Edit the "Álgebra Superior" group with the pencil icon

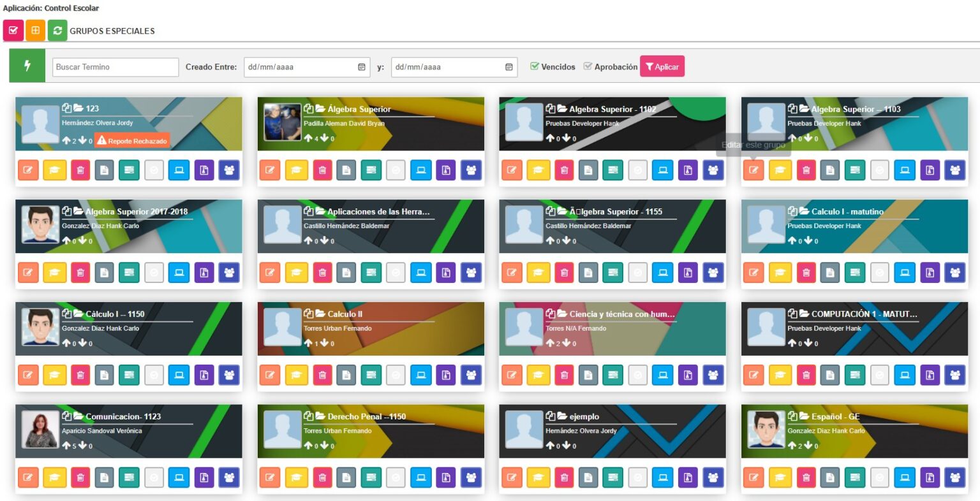(269, 170)
